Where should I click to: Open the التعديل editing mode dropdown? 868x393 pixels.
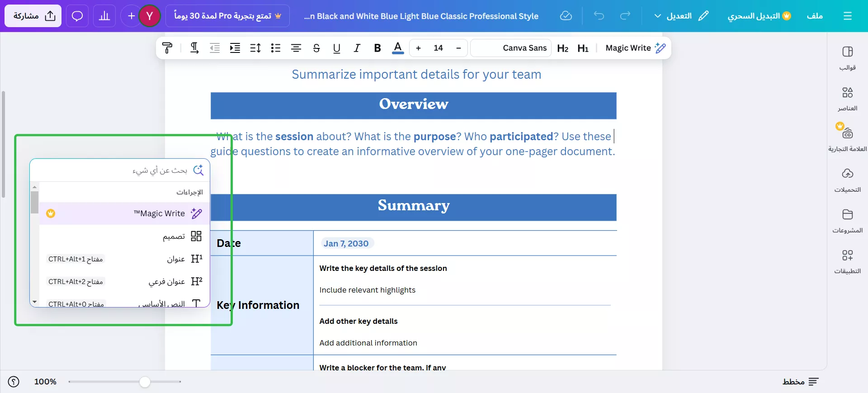(x=681, y=16)
